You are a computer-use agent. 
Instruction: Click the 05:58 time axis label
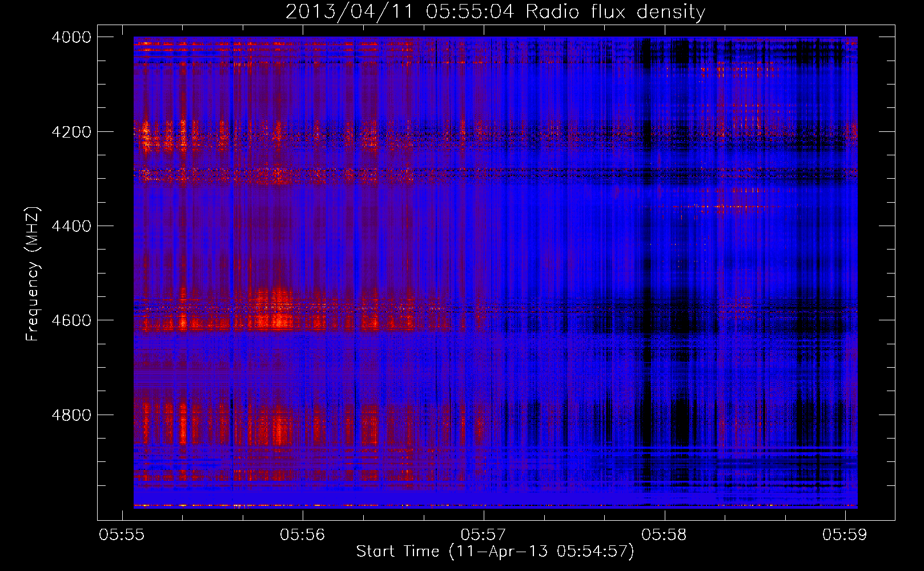pos(664,534)
